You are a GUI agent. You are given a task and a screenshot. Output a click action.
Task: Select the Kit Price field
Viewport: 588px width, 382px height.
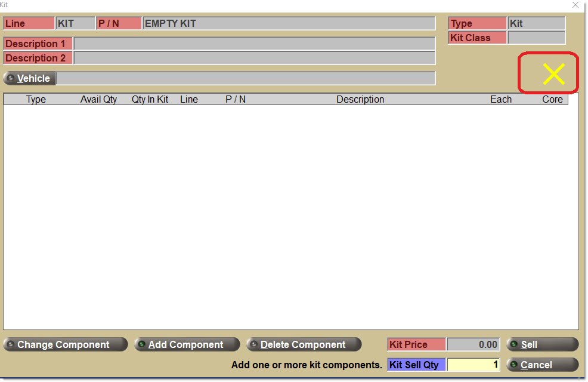[x=474, y=344]
